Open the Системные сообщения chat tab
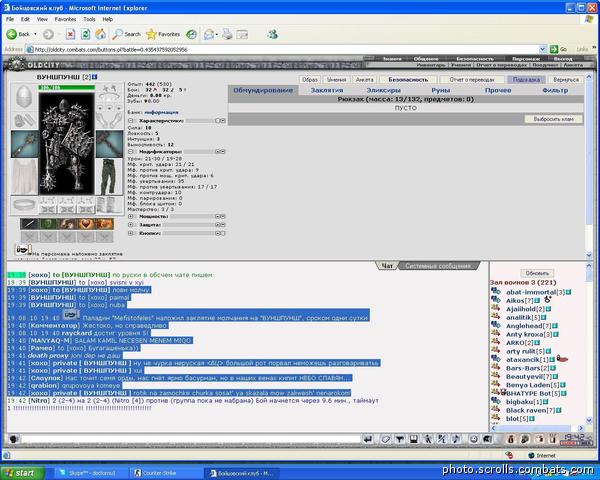Screen dimensions: 600x480 [x=440, y=266]
